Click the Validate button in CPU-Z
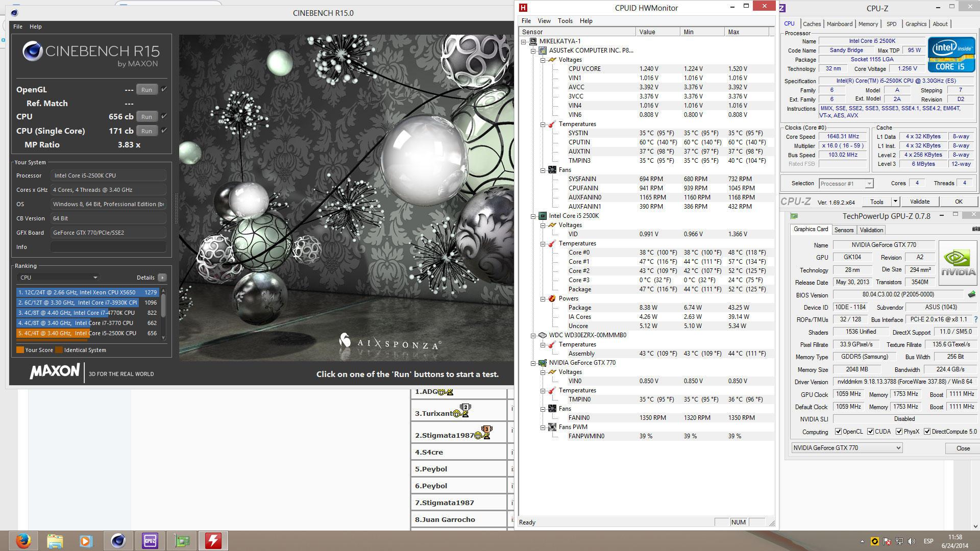The width and height of the screenshot is (980, 551). [920, 202]
